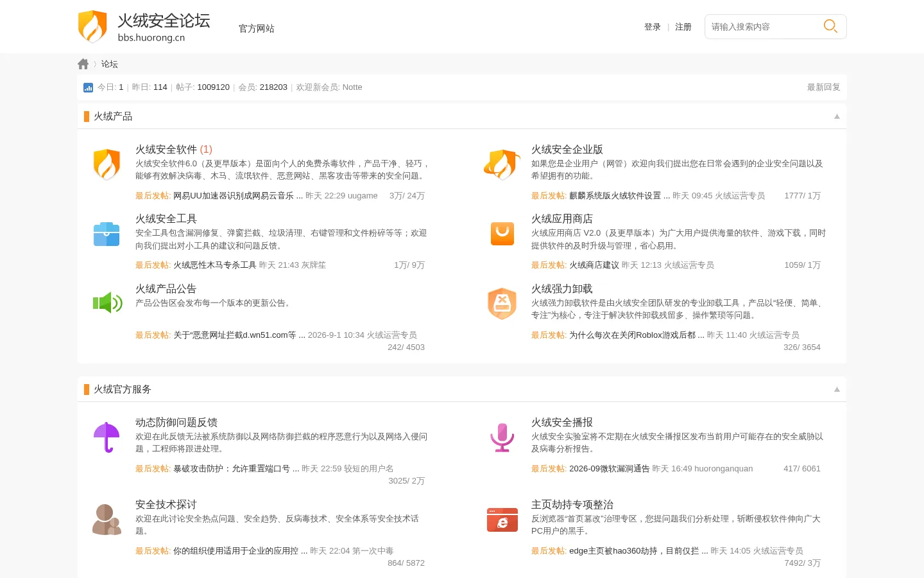Viewport: 924px width, 578px height.
Task: Open post 你的组织使用适用于企业的应用控
Action: pos(241,551)
